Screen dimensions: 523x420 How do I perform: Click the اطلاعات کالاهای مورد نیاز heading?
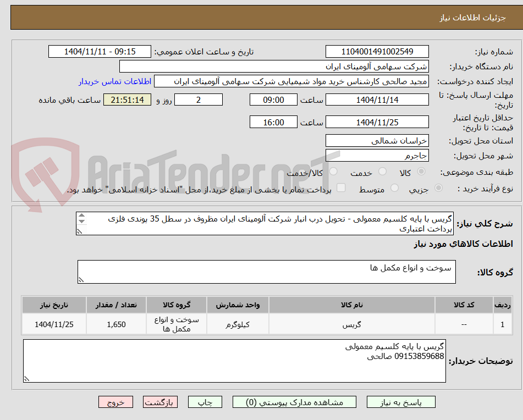click(x=463, y=244)
